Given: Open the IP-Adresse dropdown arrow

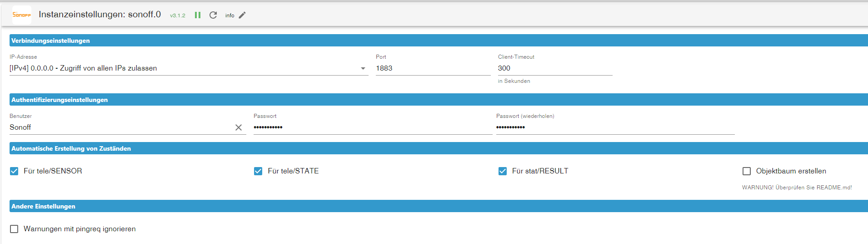Looking at the screenshot, I should (363, 68).
